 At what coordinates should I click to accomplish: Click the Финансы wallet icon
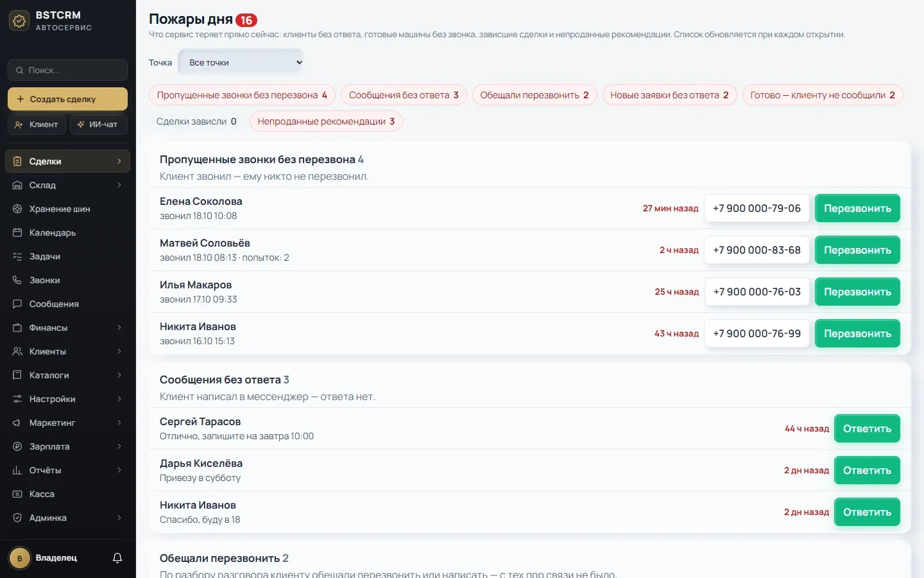17,328
